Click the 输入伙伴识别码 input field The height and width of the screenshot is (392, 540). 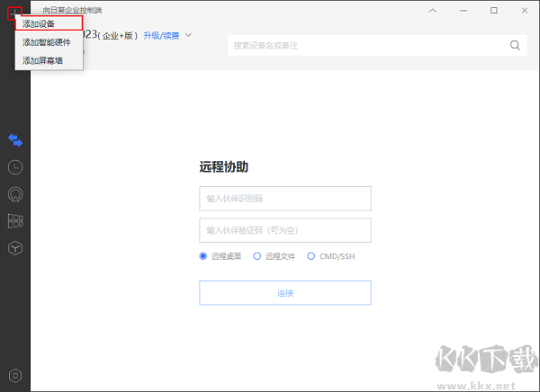285,198
